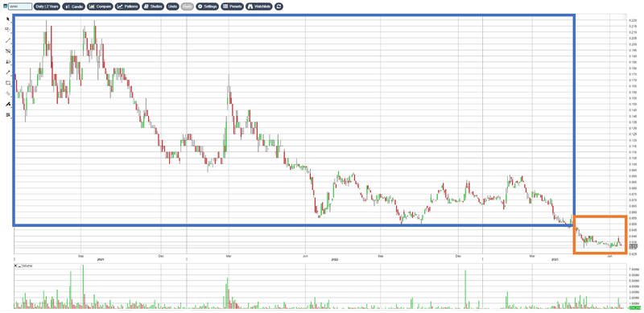
Task: Click the green current volume tag
Action: click(634, 307)
